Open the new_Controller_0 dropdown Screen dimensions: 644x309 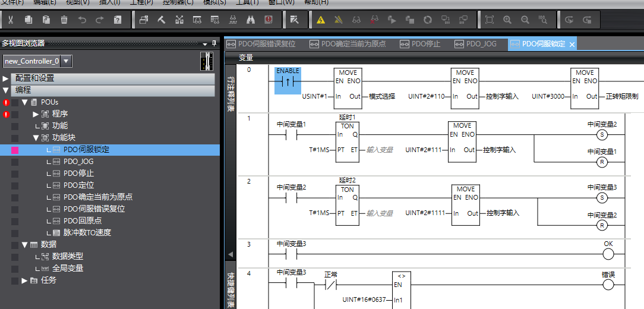click(x=66, y=61)
